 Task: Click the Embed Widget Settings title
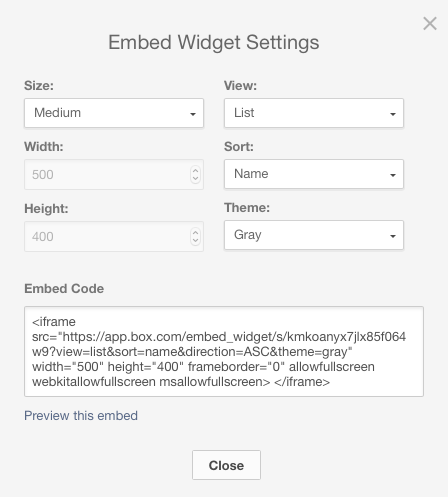(x=214, y=43)
